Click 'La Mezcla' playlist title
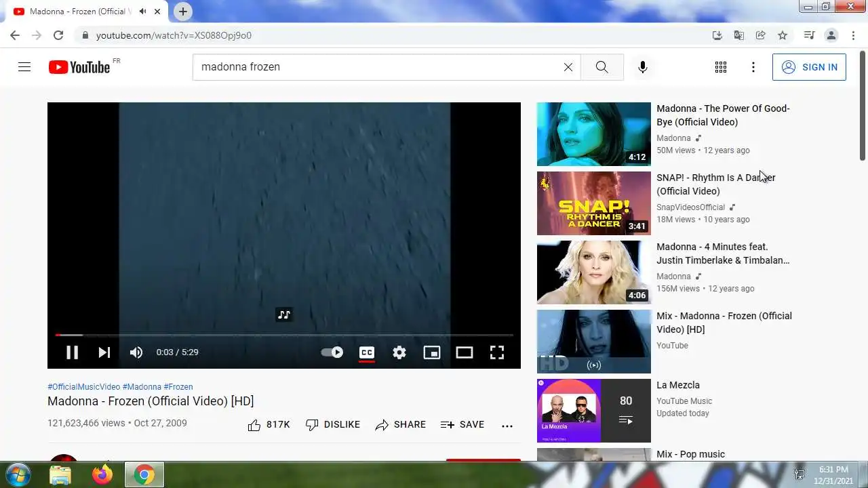 pos(678,385)
